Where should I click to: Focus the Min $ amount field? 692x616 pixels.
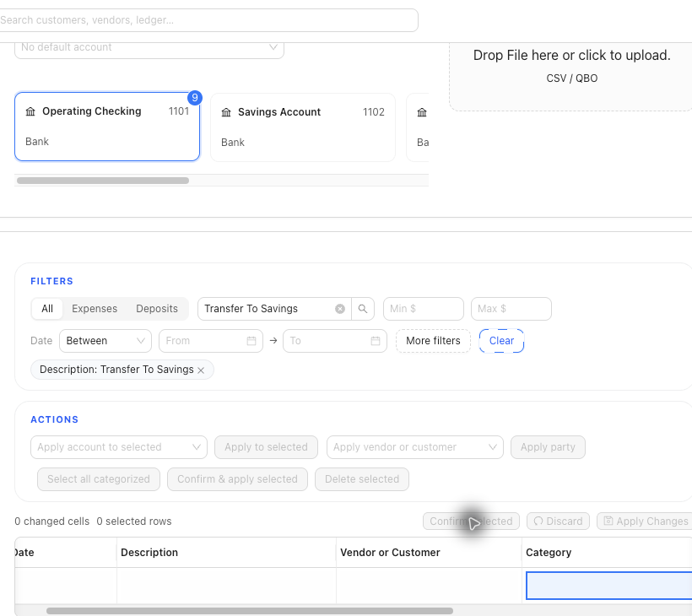click(424, 309)
